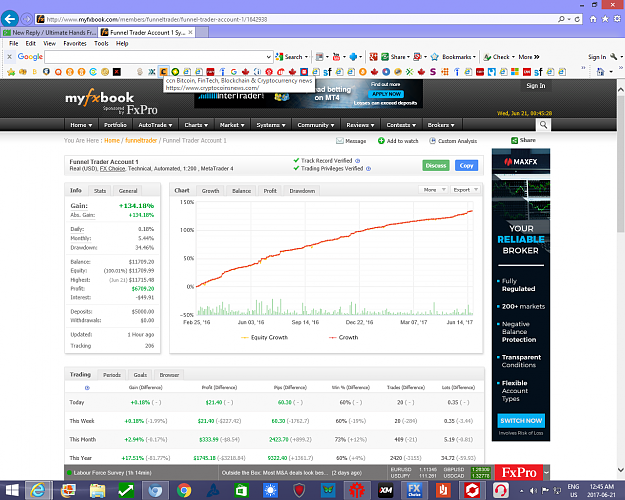This screenshot has height=500, width=625.
Task: Click the highlighted CCN bookmark icon
Action: pos(163,72)
